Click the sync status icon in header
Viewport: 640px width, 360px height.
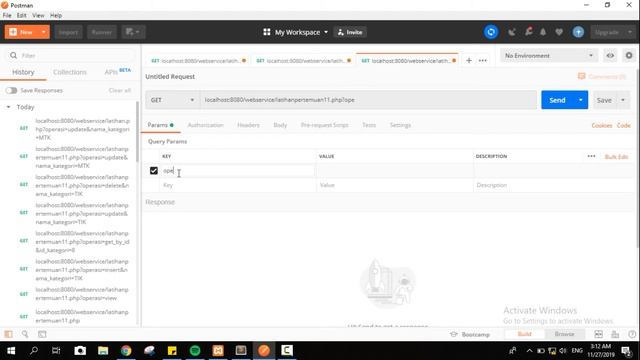tap(491, 32)
